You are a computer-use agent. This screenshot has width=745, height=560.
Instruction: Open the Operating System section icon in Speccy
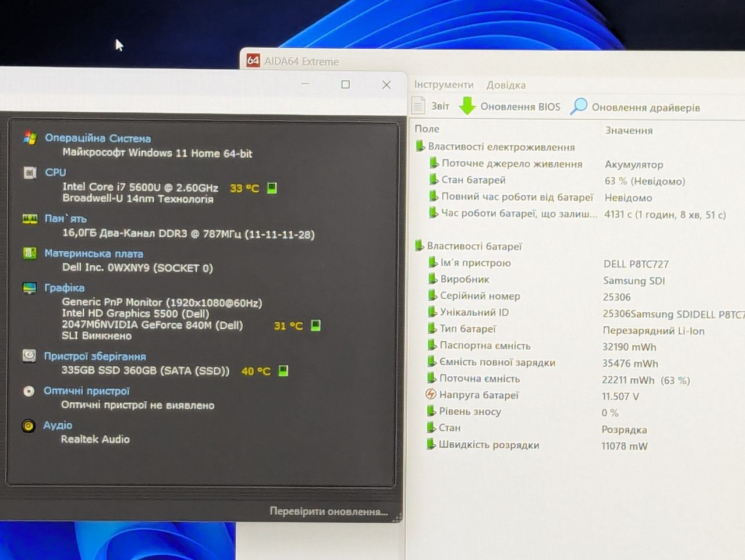pyautogui.click(x=30, y=138)
